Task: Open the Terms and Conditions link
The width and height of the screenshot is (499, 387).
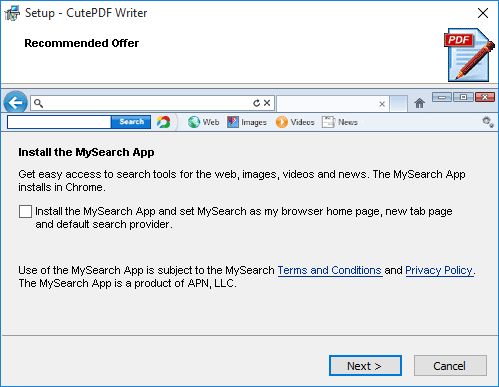Action: tap(330, 270)
